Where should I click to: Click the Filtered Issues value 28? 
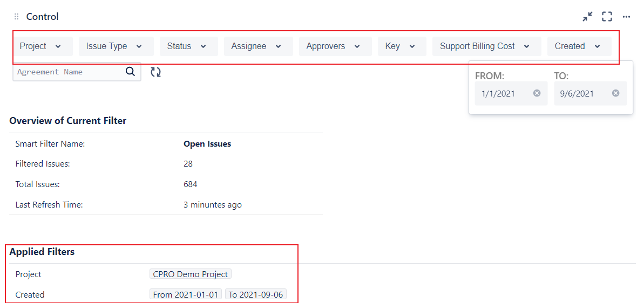click(188, 164)
